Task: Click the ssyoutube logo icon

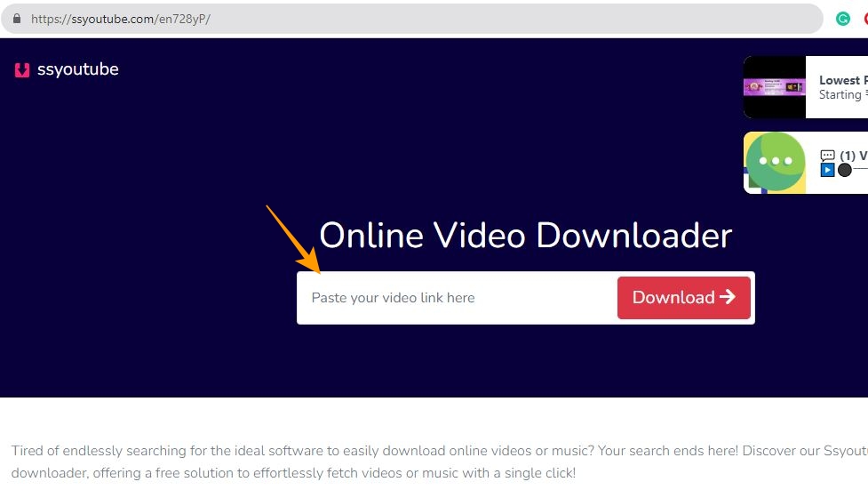Action: (22, 69)
